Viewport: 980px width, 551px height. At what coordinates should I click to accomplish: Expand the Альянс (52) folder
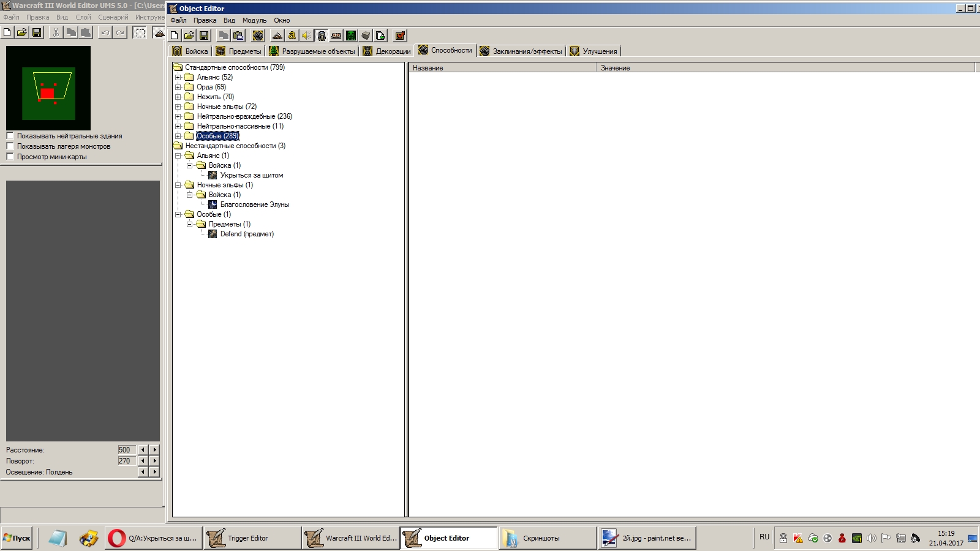coord(178,77)
